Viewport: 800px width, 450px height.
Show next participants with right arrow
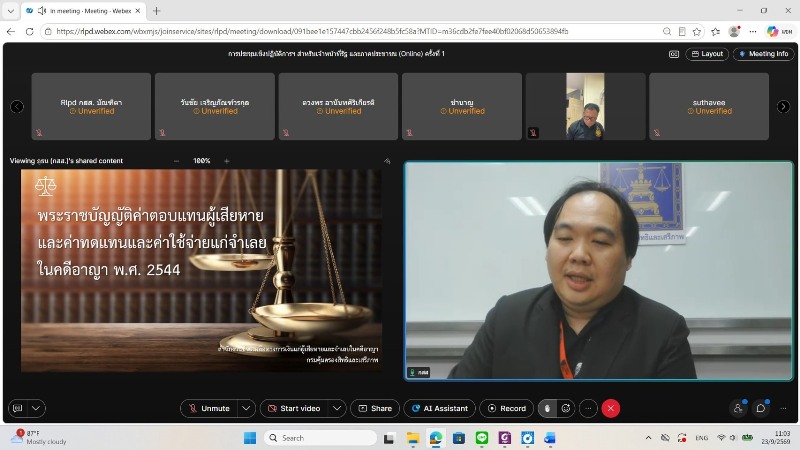[783, 107]
